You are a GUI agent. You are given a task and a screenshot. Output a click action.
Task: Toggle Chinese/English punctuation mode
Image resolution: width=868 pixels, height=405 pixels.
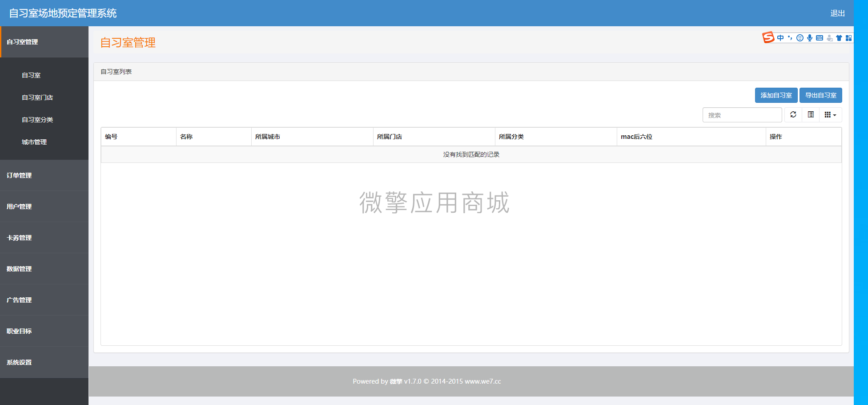[790, 38]
